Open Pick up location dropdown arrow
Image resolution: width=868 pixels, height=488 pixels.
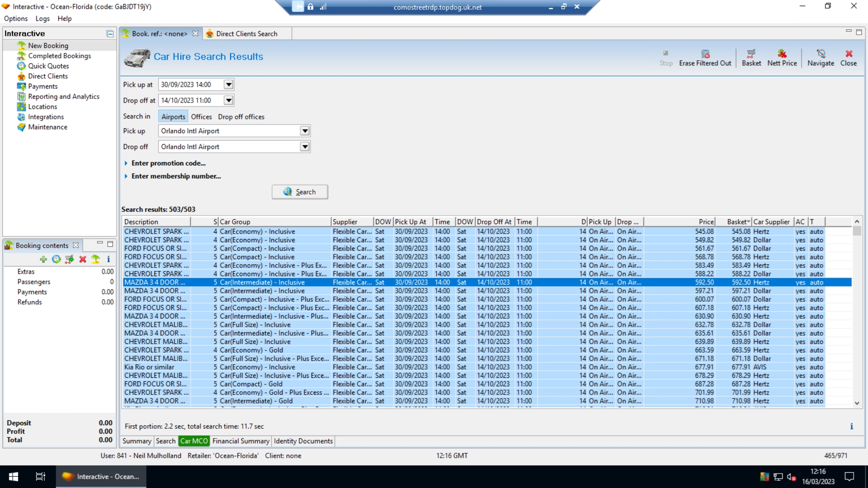305,131
